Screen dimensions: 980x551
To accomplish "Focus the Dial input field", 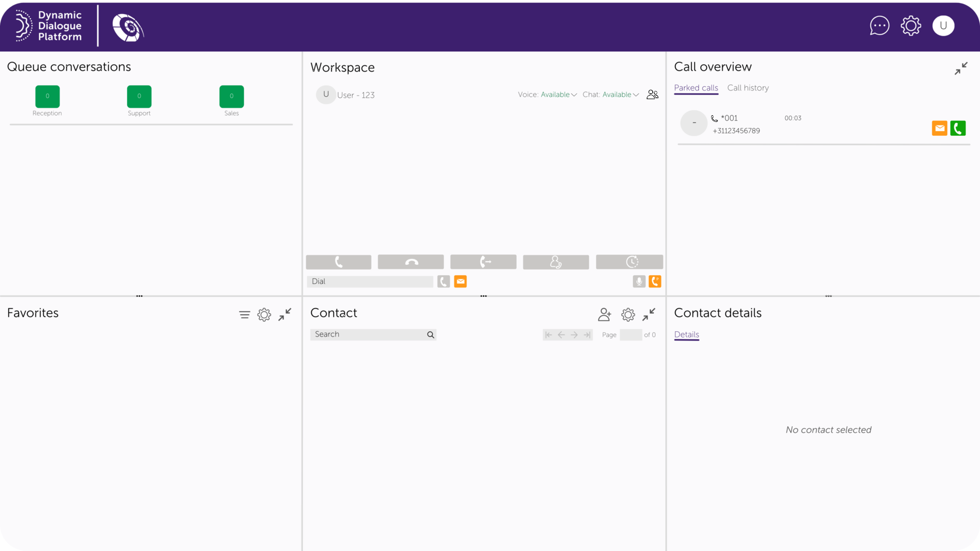I will click(370, 282).
